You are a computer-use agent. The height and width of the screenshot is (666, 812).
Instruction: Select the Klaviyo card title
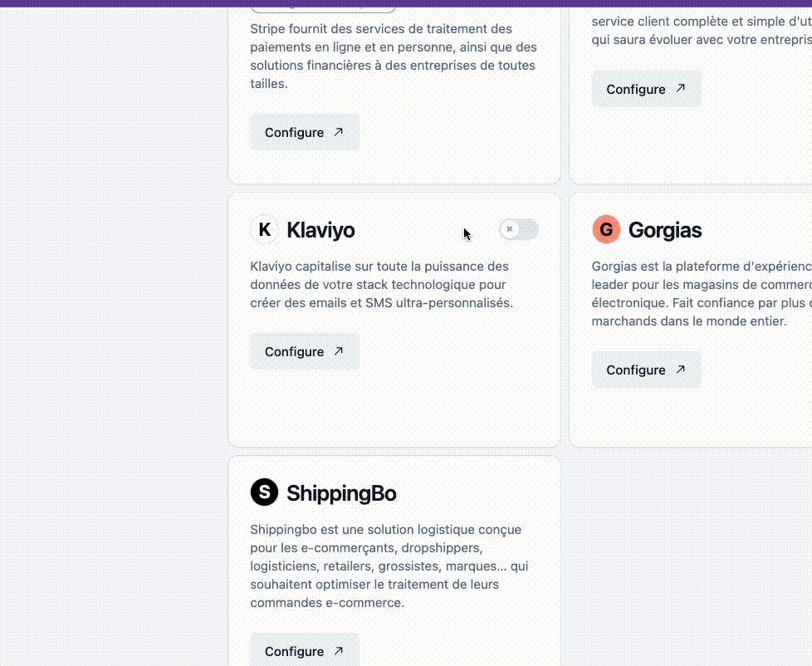click(x=321, y=230)
